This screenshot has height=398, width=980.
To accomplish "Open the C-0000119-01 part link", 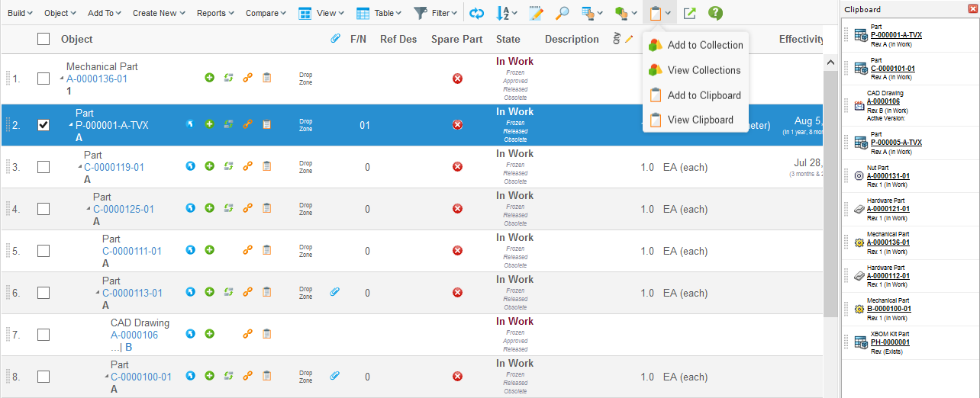I will pos(114,167).
